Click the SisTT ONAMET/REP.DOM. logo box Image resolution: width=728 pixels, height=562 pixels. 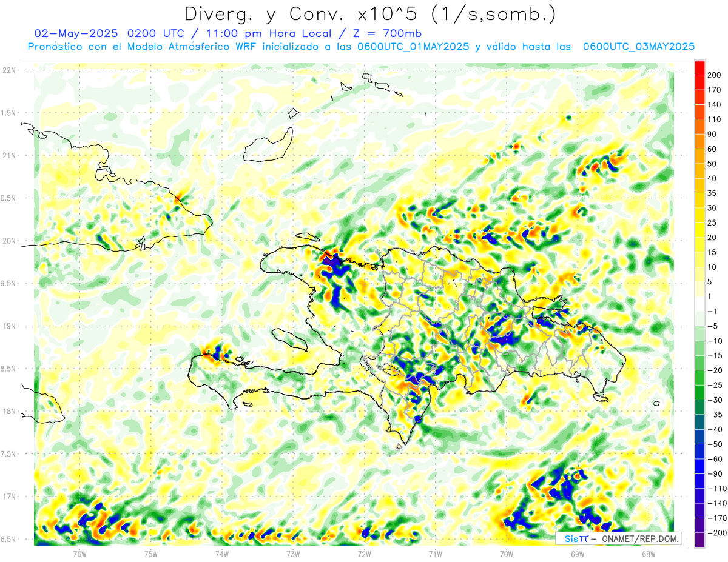tap(618, 538)
